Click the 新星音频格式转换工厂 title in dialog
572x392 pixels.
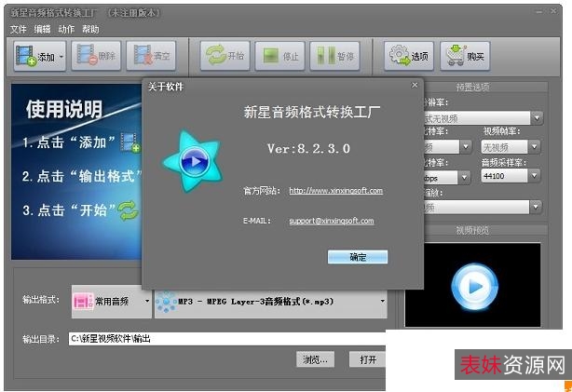[312, 112]
